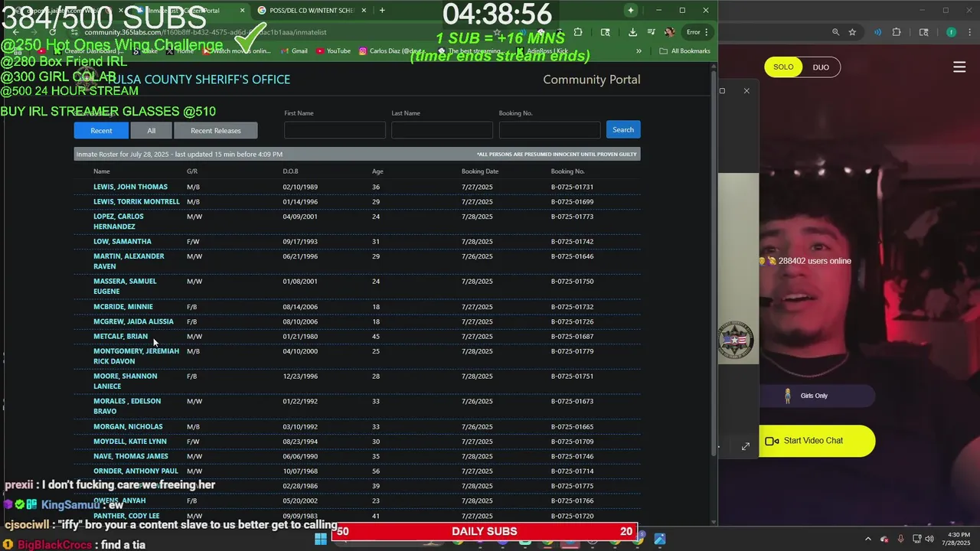Image resolution: width=980 pixels, height=551 pixels.
Task: Open inmate MARTIN, ALEXANDER RAVEN
Action: (129, 261)
